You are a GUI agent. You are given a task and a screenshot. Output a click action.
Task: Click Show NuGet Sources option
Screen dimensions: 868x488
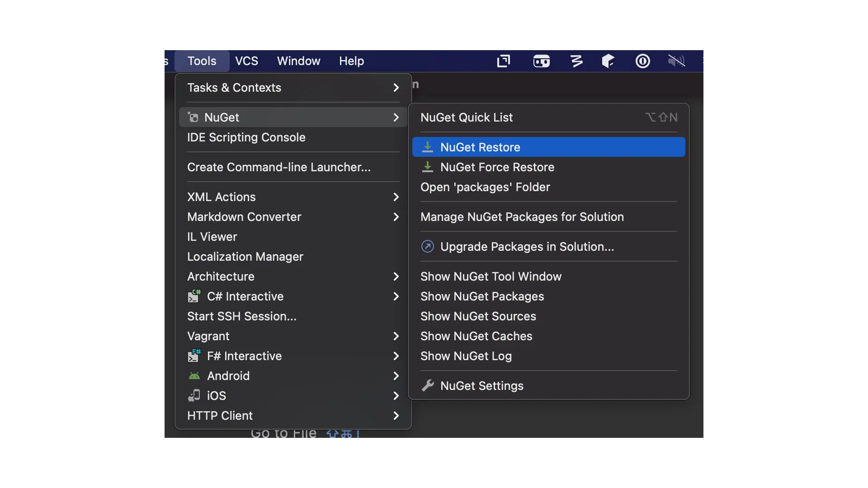478,316
